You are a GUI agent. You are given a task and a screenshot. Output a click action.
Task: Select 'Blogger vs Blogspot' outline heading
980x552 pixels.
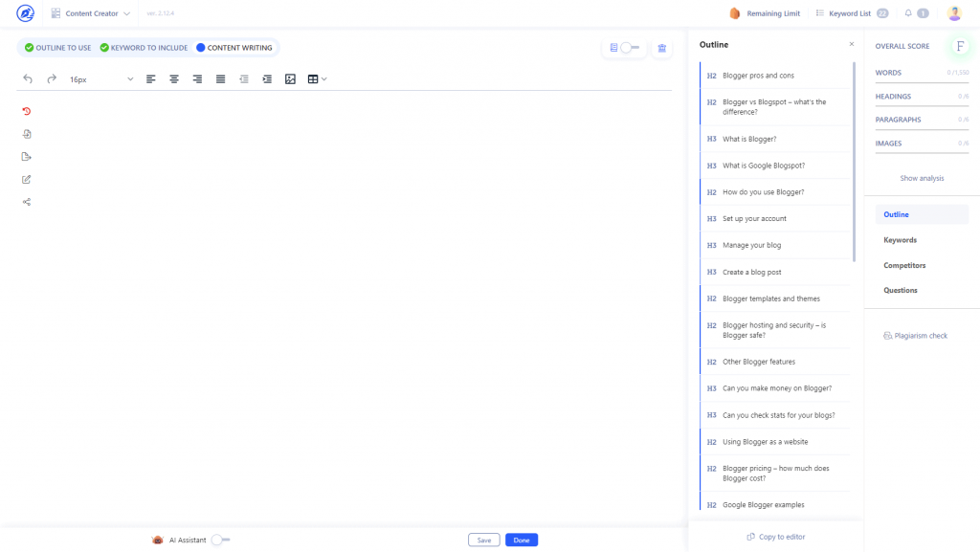(775, 107)
